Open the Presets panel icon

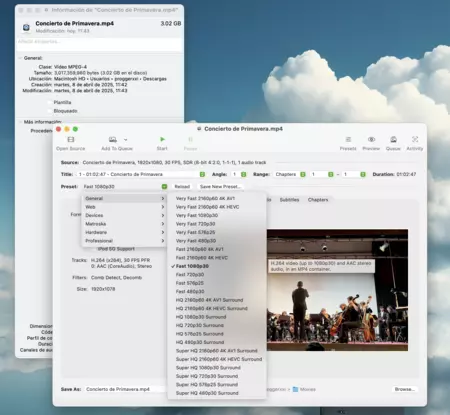point(348,139)
